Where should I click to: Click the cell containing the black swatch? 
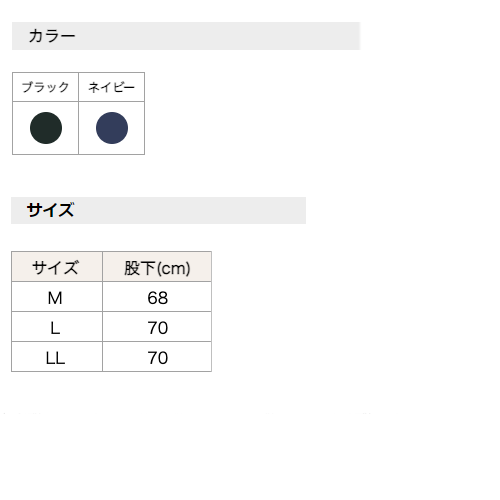pos(45,128)
